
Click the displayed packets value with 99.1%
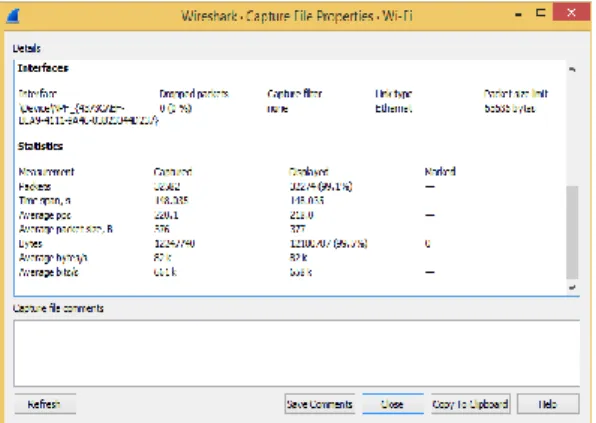coord(321,187)
